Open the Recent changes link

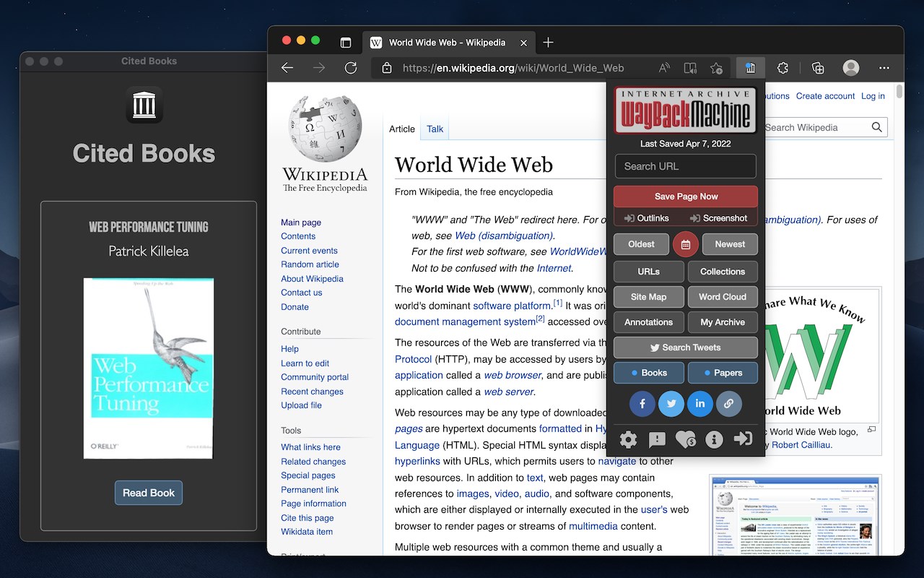tap(312, 392)
